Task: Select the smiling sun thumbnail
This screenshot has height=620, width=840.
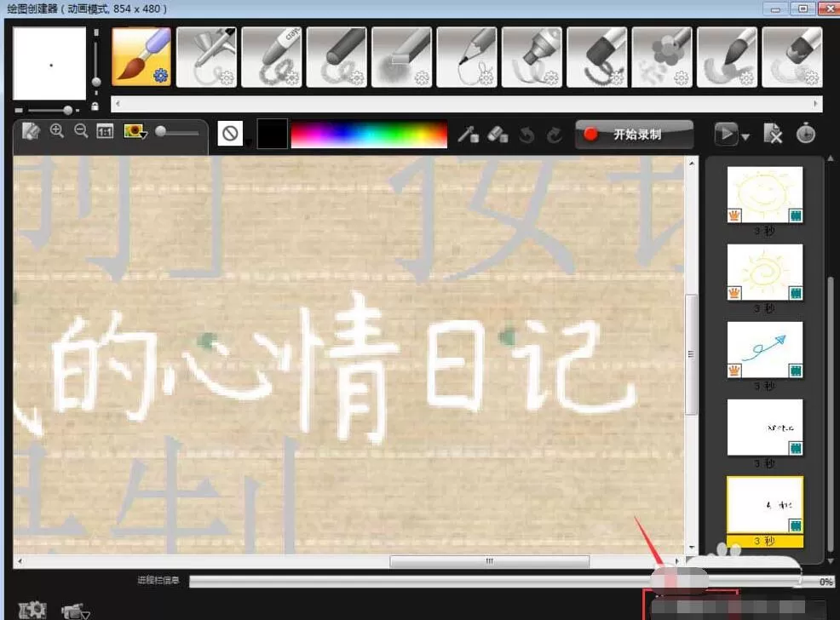Action: pyautogui.click(x=765, y=194)
